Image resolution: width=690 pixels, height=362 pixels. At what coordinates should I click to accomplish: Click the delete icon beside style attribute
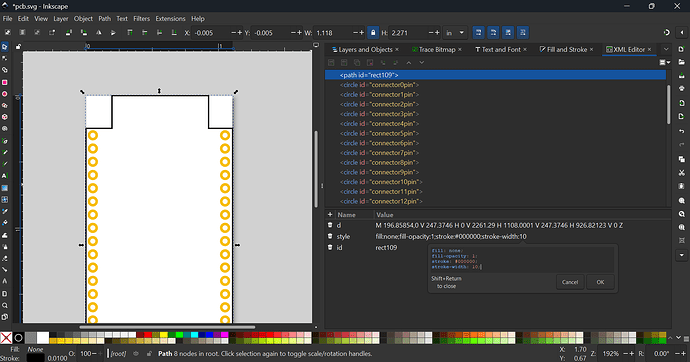pyautogui.click(x=330, y=236)
